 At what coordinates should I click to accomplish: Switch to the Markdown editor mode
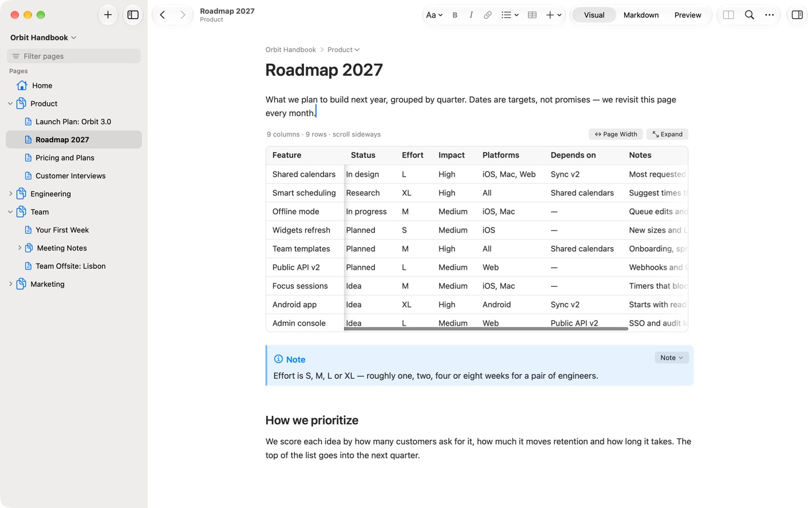click(641, 15)
